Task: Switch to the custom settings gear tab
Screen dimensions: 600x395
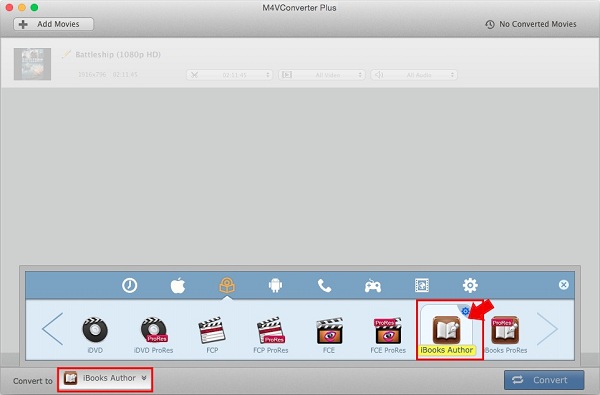Action: pos(470,286)
